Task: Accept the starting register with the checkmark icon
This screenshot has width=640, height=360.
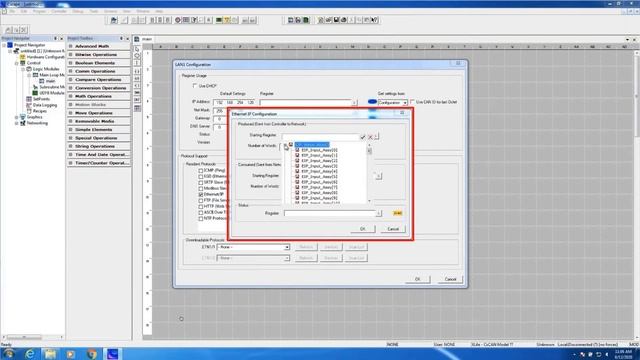Action: click(x=362, y=137)
